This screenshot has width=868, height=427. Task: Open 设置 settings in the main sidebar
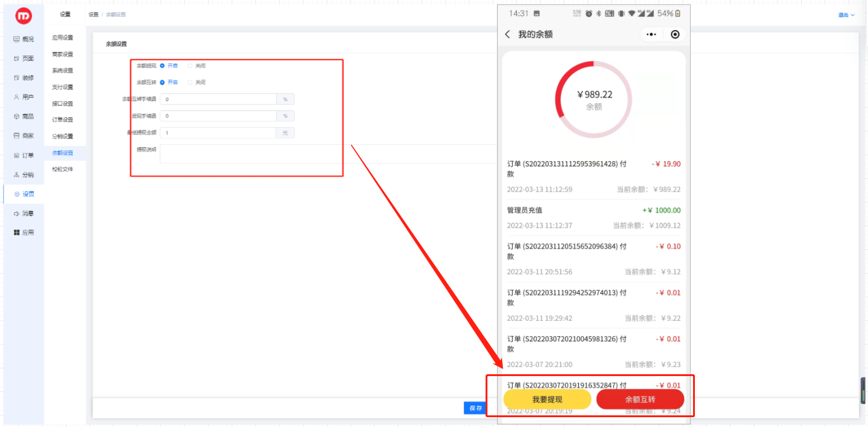(x=24, y=194)
